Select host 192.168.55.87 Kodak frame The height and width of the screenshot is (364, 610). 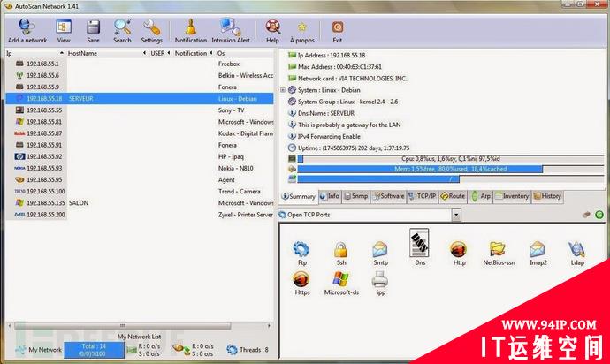click(140, 133)
